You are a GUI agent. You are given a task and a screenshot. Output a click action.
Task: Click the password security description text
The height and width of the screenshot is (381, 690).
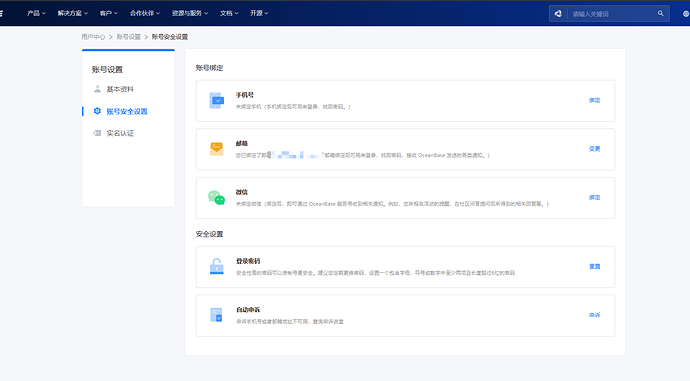coord(375,273)
